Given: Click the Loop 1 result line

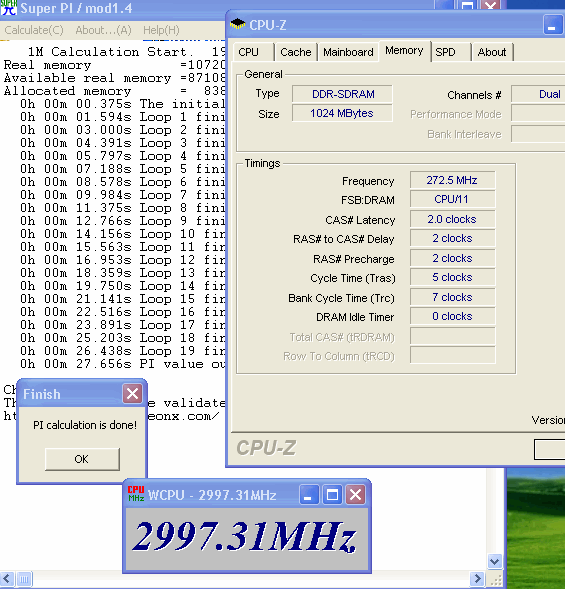Looking at the screenshot, I should point(122,117).
